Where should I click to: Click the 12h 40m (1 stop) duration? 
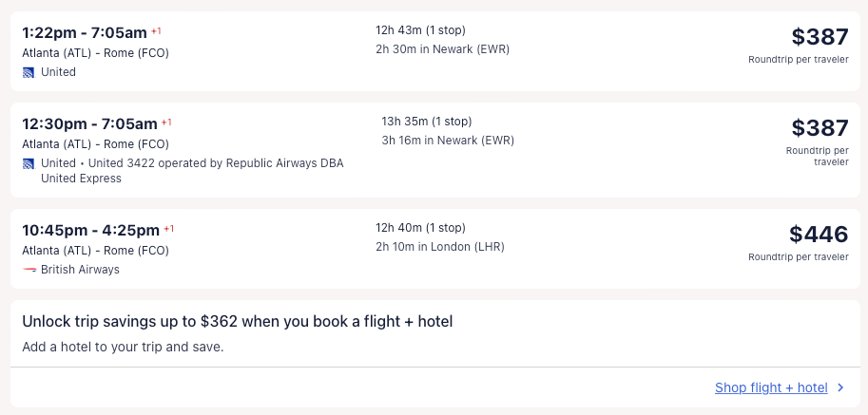420,228
